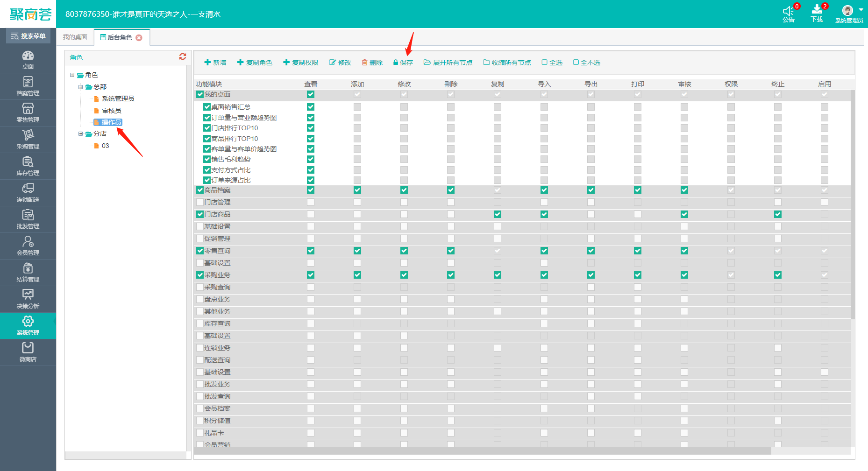Image resolution: width=868 pixels, height=471 pixels.
Task: Check the 批发业务 module checkbox
Action: pyautogui.click(x=200, y=384)
